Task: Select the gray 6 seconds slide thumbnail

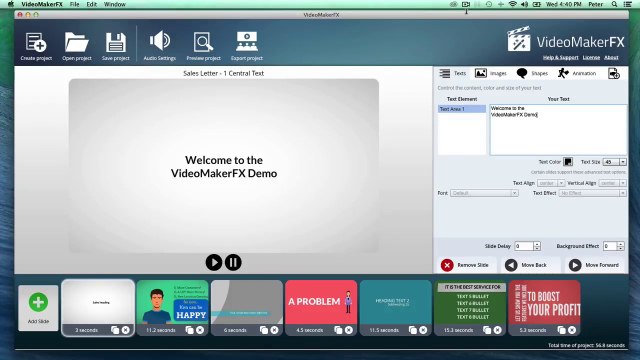Action: [x=247, y=302]
